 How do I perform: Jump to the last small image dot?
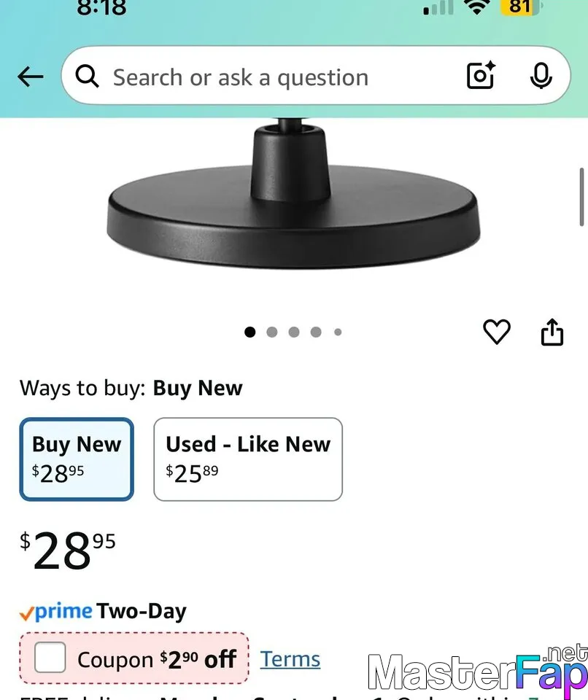[338, 332]
